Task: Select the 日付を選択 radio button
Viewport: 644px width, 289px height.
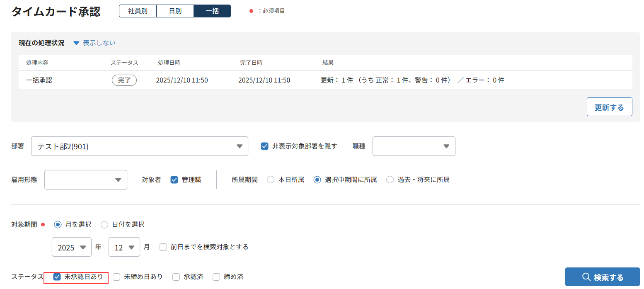Action: pyautogui.click(x=104, y=225)
